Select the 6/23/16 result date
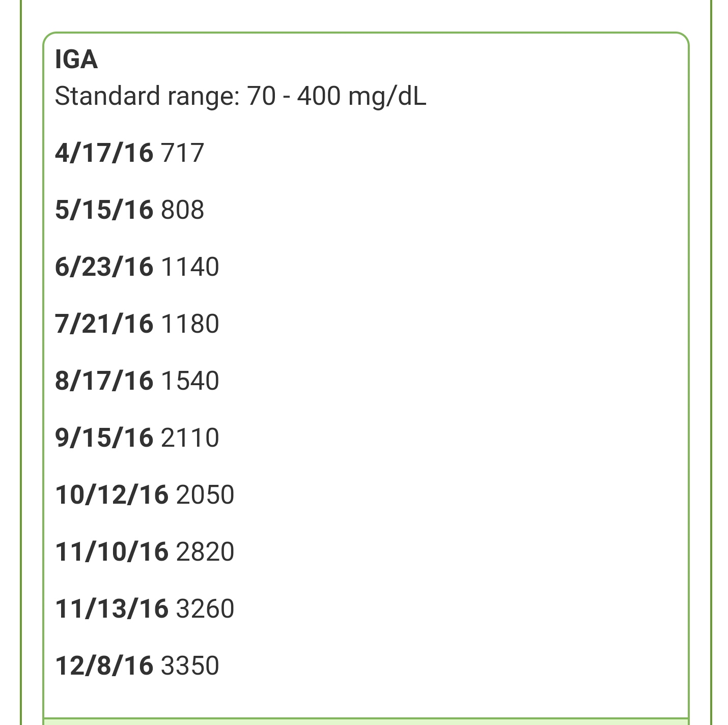The height and width of the screenshot is (725, 728). (104, 267)
